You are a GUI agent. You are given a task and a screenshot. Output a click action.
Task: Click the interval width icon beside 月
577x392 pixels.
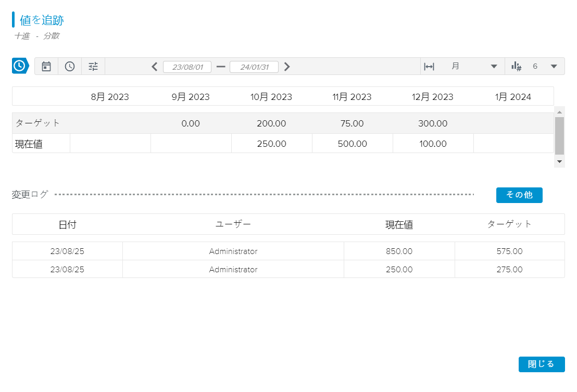point(429,67)
